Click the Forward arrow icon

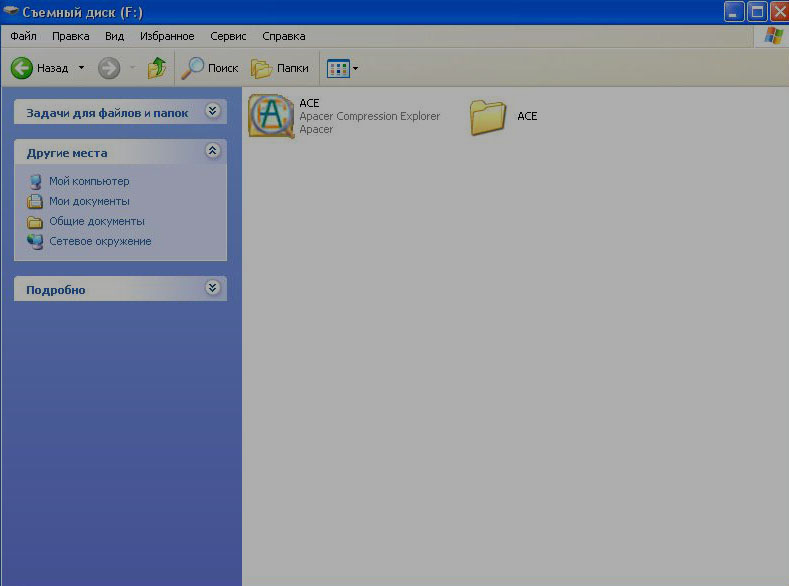(x=109, y=68)
